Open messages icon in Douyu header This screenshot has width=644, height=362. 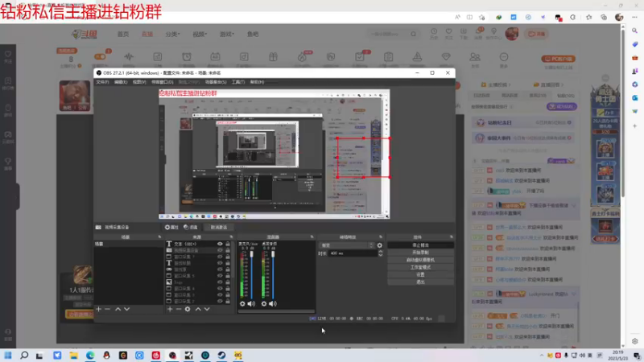point(478,31)
